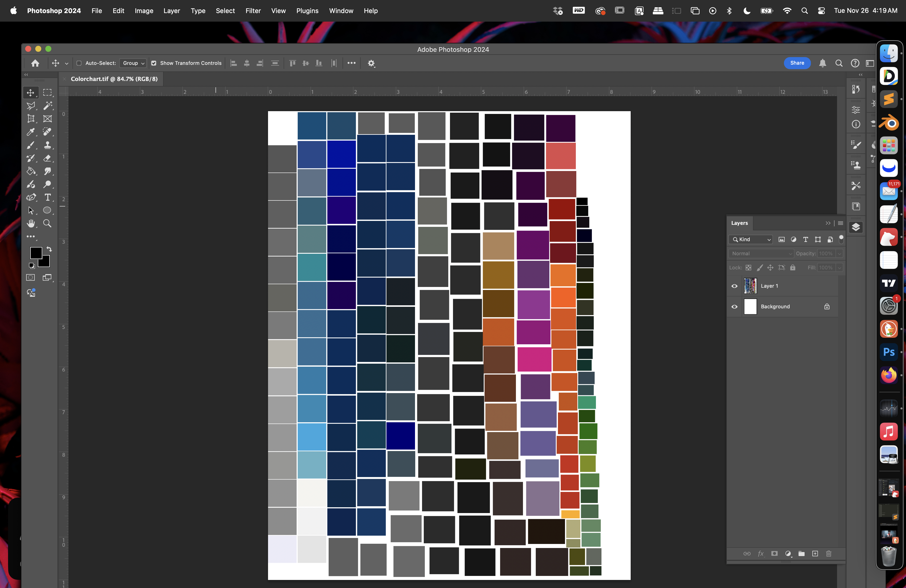Image resolution: width=906 pixels, height=588 pixels.
Task: Open the Auto-Select Group dropdown
Action: [133, 63]
